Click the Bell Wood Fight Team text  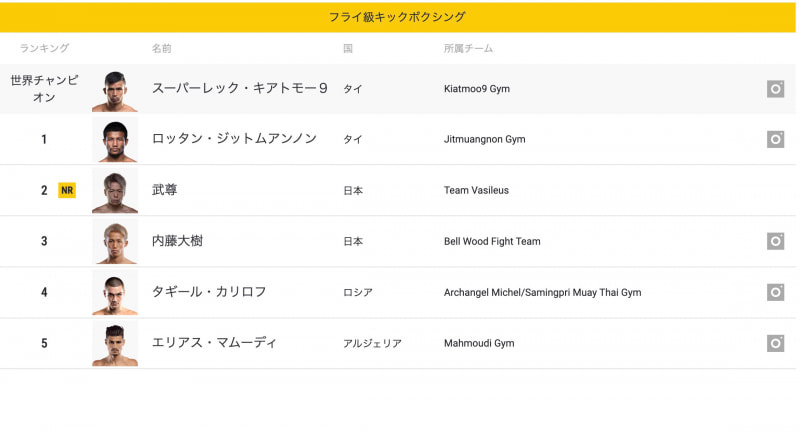[x=492, y=242]
